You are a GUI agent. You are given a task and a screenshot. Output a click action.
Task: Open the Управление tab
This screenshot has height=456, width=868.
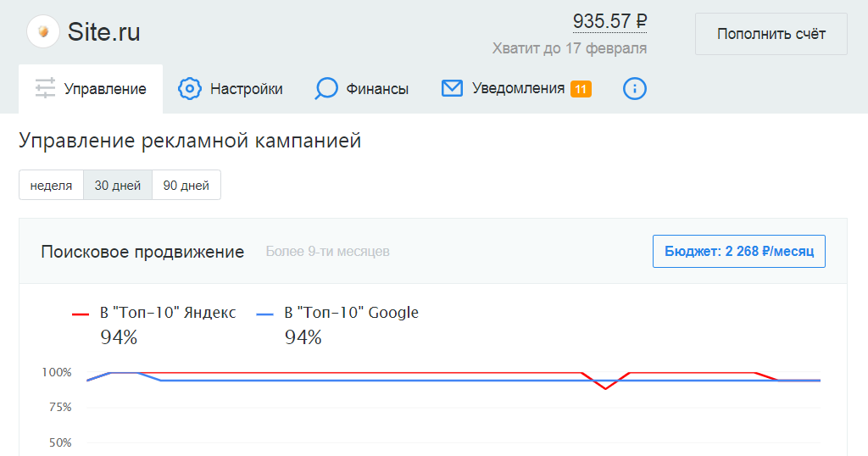[91, 89]
